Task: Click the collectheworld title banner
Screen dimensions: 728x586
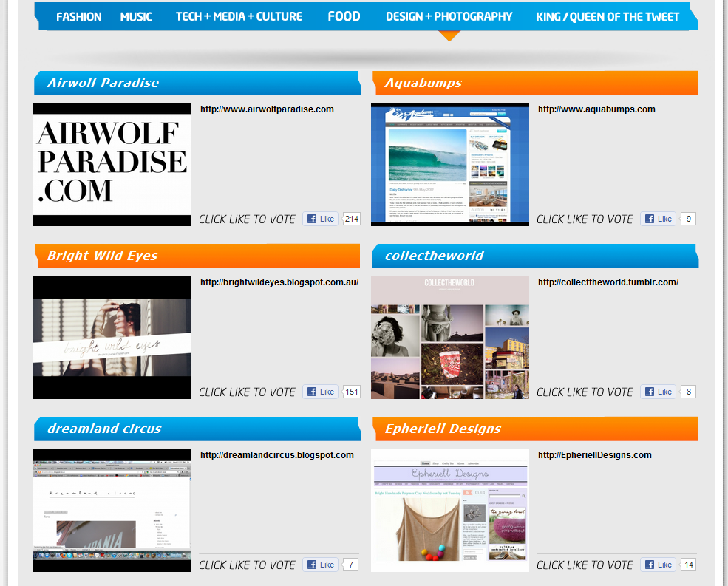Action: pyautogui.click(x=535, y=256)
